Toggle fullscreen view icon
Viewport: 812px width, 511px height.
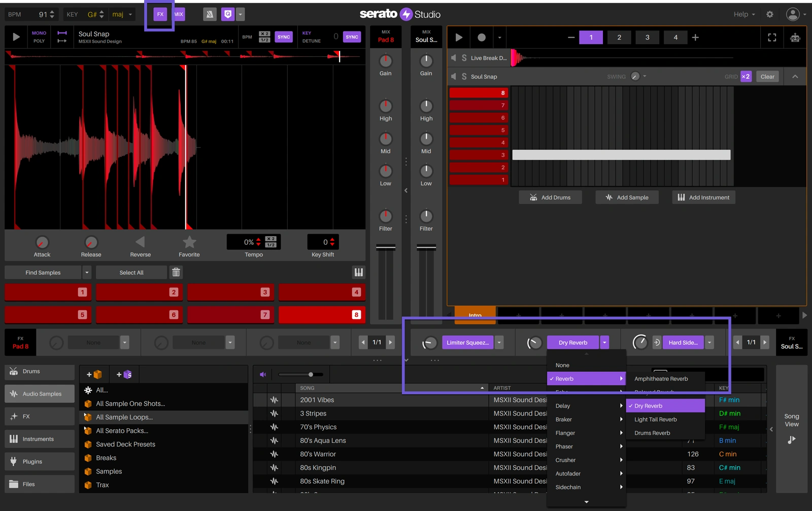coord(772,37)
